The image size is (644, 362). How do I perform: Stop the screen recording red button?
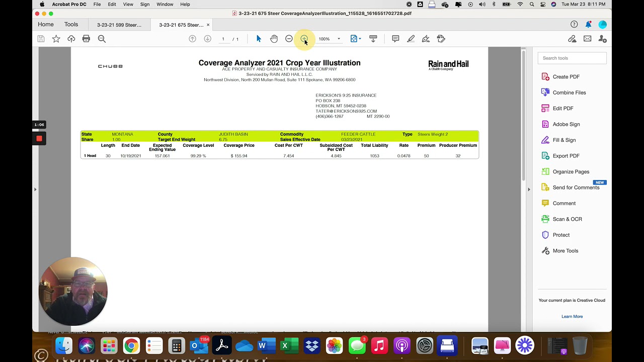(x=39, y=138)
